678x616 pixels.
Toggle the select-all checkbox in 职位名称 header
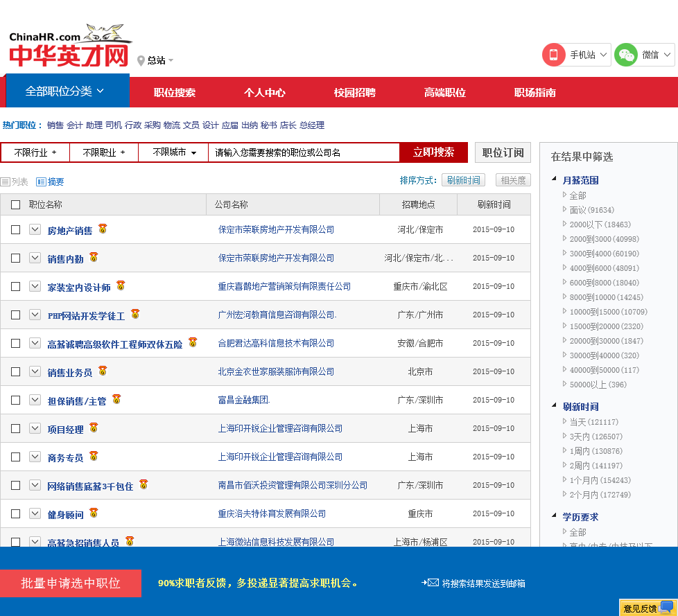point(15,205)
